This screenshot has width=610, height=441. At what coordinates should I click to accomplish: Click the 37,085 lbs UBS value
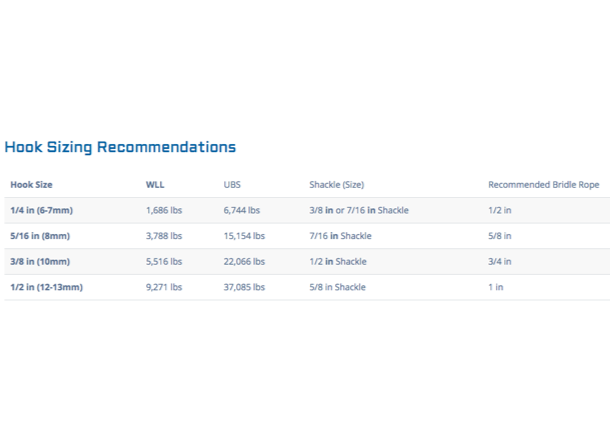(x=244, y=287)
